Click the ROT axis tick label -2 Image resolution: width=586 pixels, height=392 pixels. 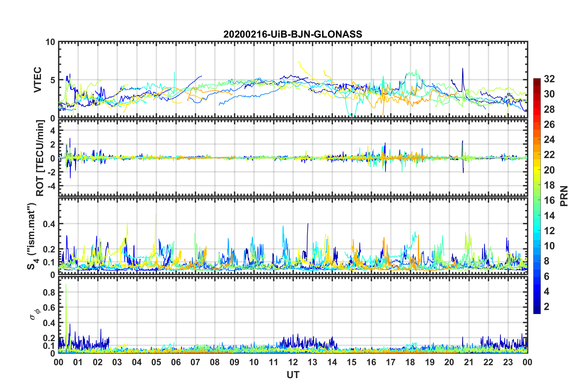(x=51, y=172)
